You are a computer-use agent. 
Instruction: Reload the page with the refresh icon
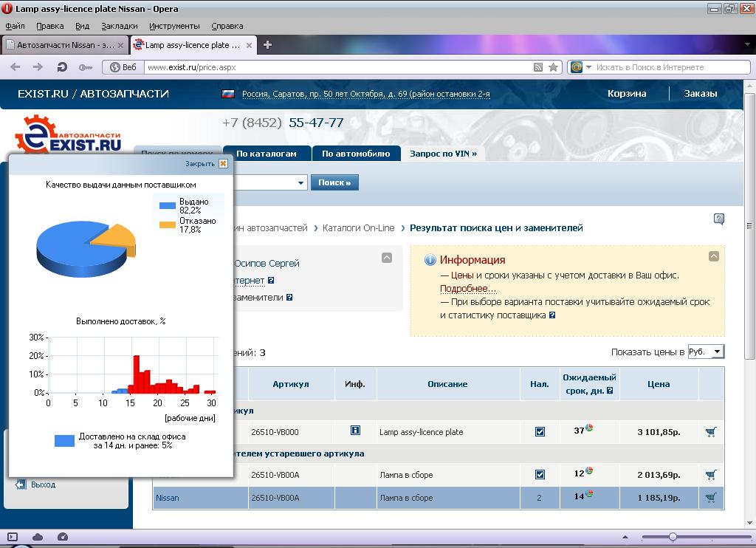62,67
